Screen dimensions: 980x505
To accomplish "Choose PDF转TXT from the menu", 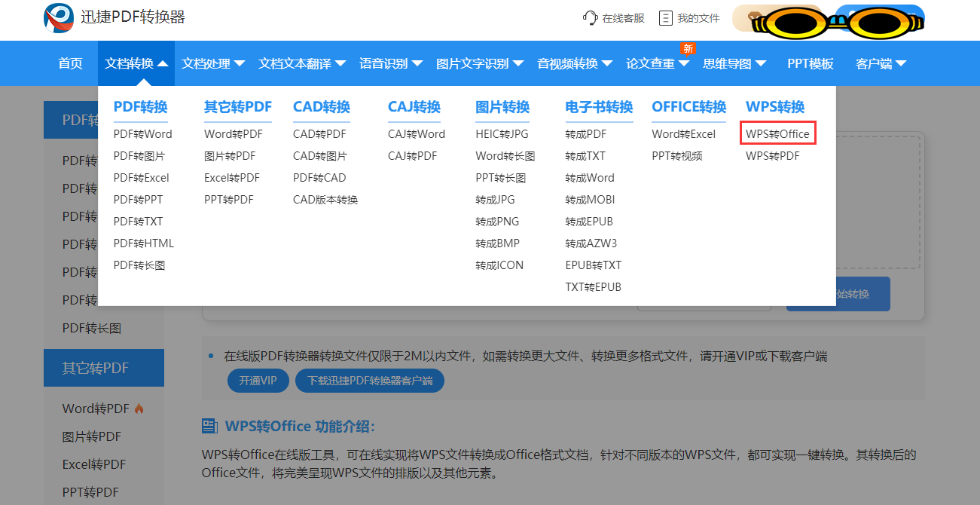I will click(x=139, y=222).
